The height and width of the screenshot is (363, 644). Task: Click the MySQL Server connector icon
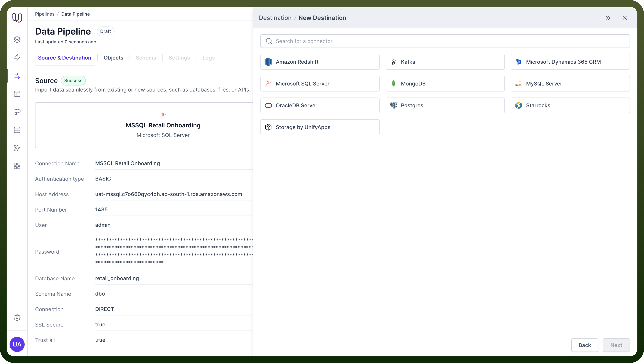tap(518, 84)
